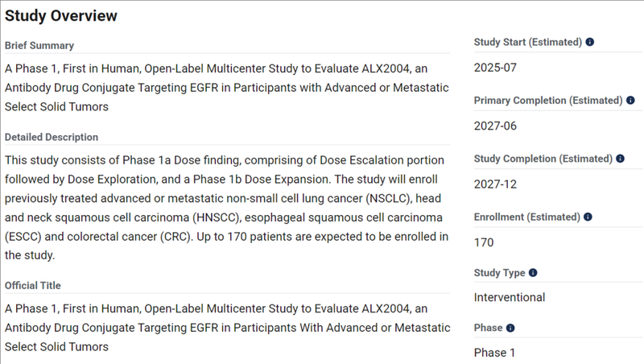Click the Study Start (Estimated) label
This screenshot has width=644, height=364.
coord(528,43)
